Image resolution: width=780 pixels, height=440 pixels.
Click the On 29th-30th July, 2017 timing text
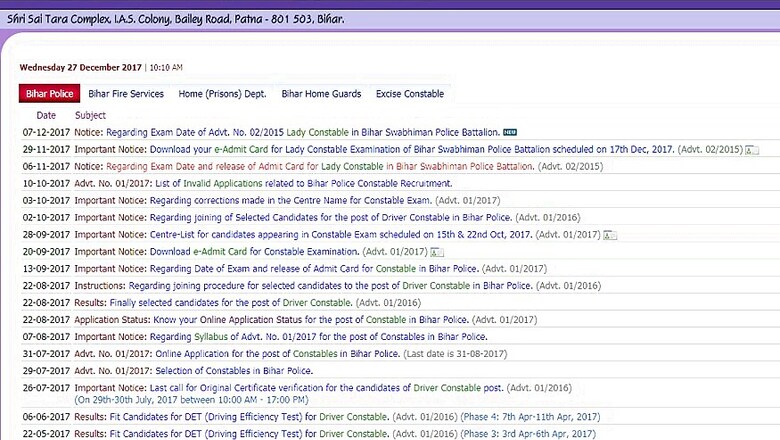tap(192, 400)
